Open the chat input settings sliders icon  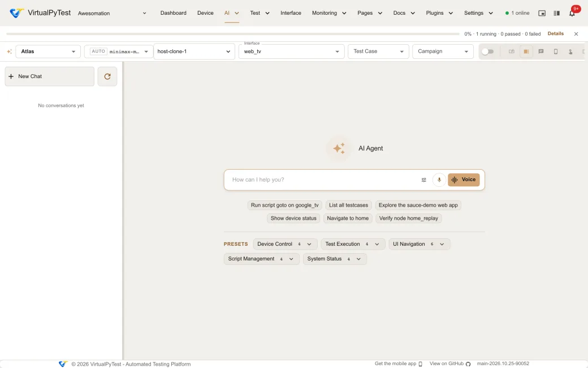click(x=423, y=180)
